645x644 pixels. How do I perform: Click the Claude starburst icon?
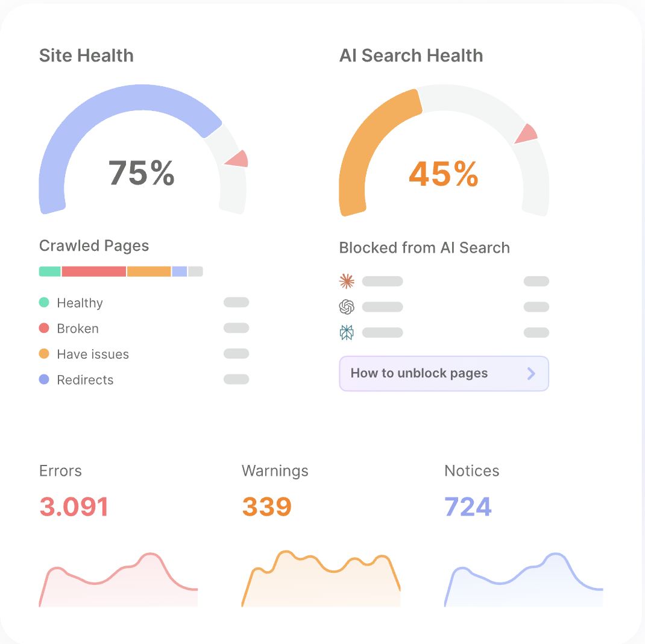(347, 282)
